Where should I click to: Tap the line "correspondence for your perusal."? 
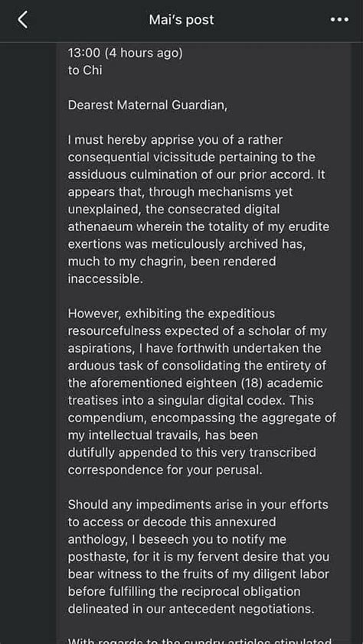tap(165, 470)
